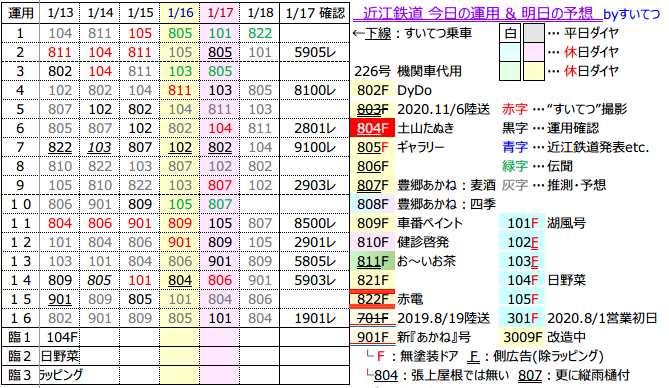Select the blue 1/16 date column header

point(180,13)
